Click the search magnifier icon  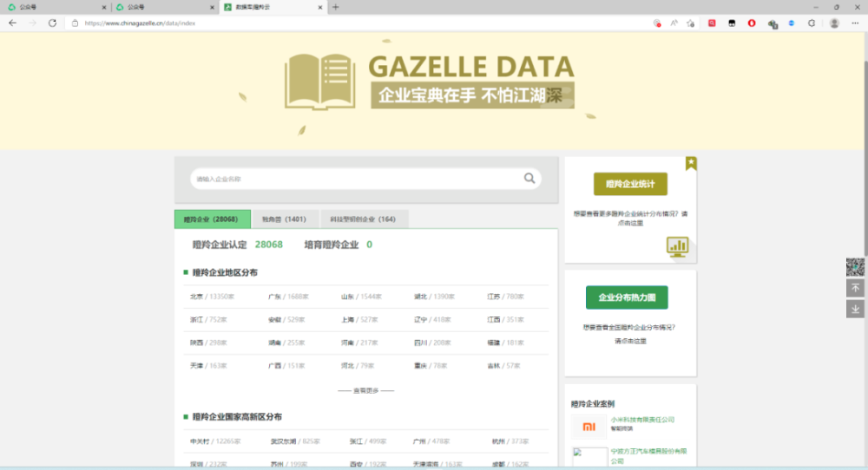click(x=529, y=178)
